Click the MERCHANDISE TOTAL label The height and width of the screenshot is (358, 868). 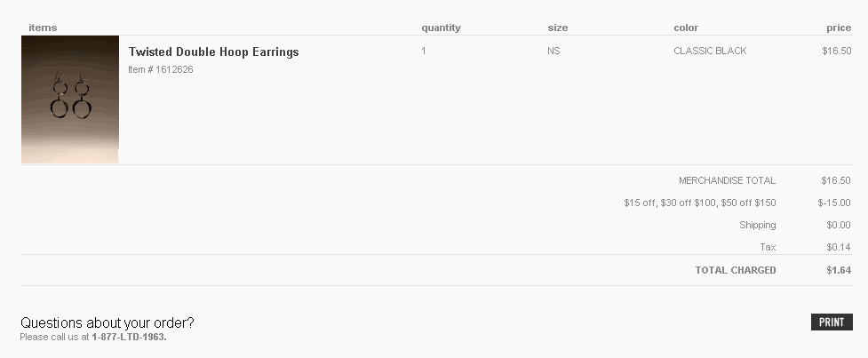point(728,181)
